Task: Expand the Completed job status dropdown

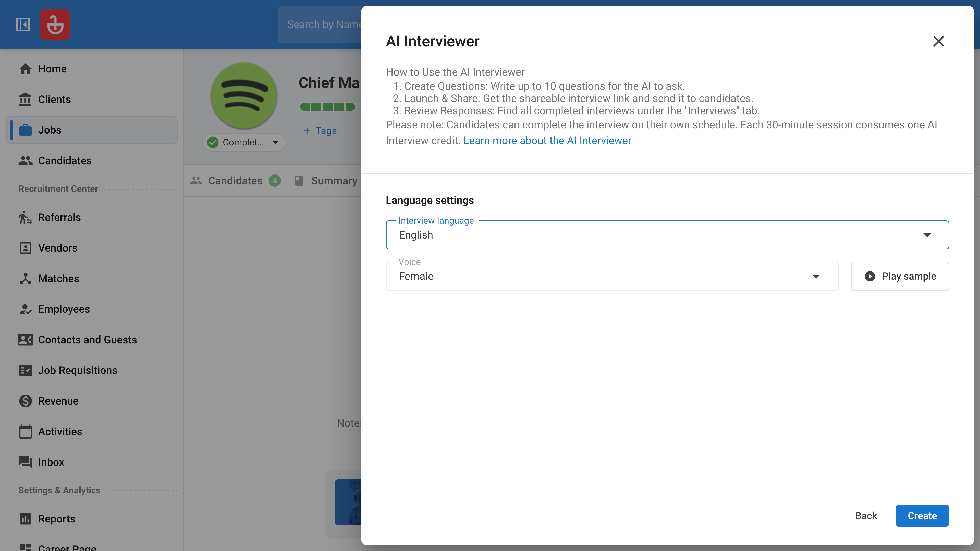Action: [244, 142]
